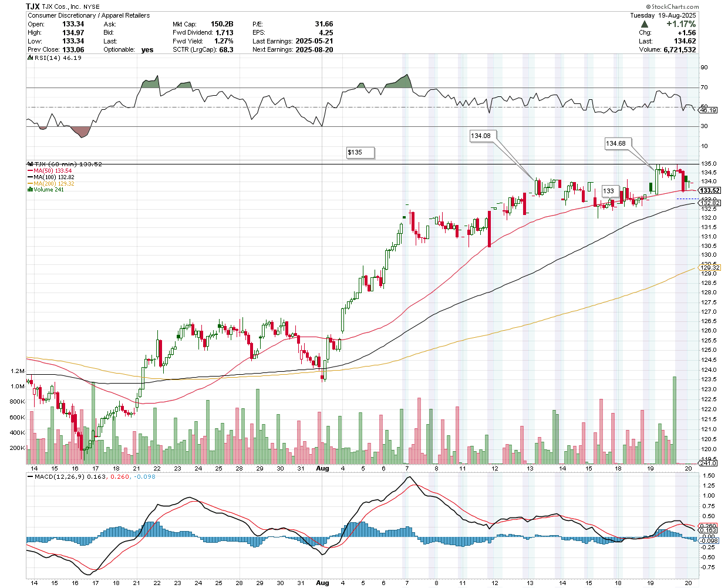Click the SCTR (LrgCap) value 68.3

tap(226, 50)
